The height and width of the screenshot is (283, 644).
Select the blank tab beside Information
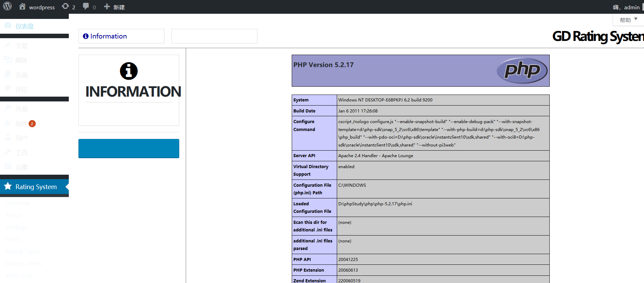click(214, 36)
